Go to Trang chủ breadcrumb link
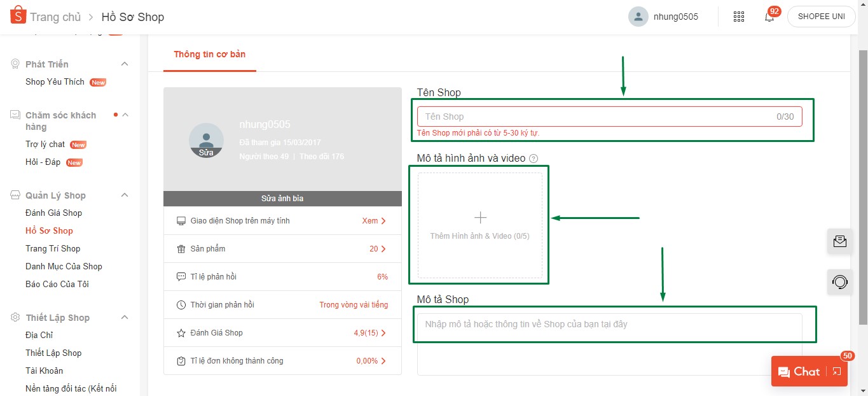The width and height of the screenshot is (868, 396). point(55,17)
